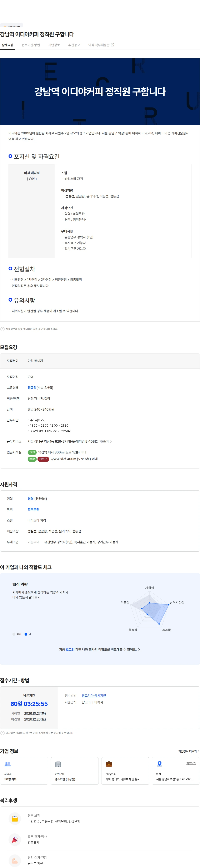The width and height of the screenshot is (200, 868).
Task: Click the 위치 map pin icon
Action: tap(160, 764)
